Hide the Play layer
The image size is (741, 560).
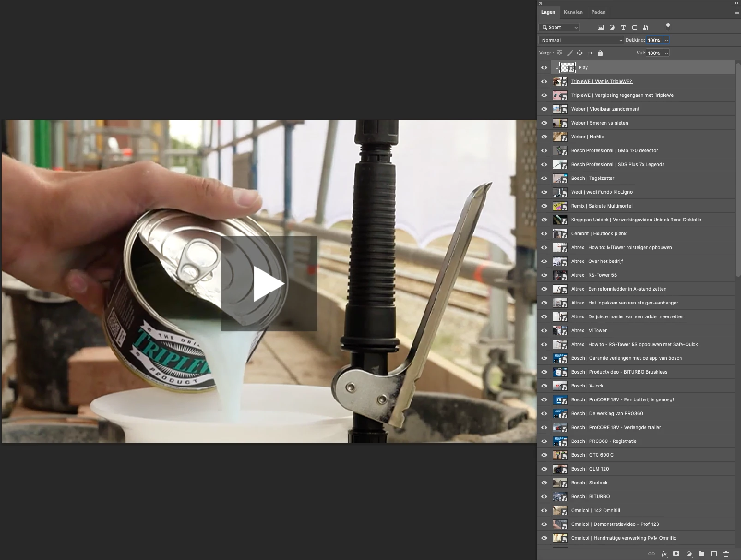coord(544,67)
